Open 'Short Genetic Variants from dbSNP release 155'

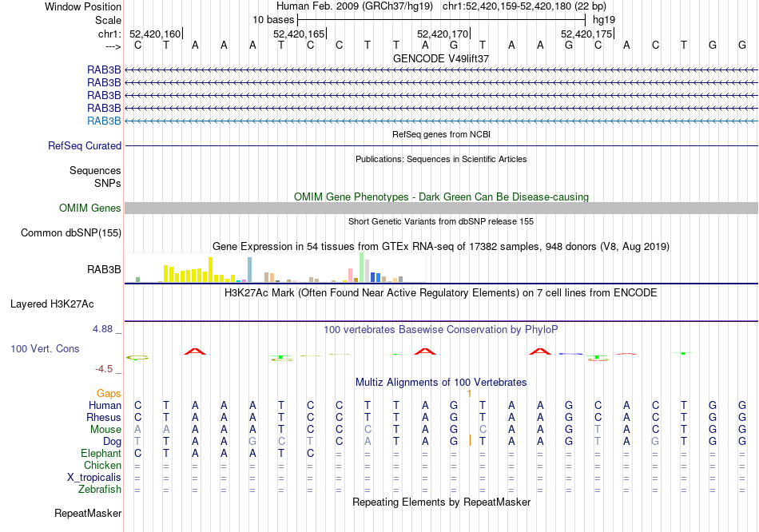coord(441,222)
